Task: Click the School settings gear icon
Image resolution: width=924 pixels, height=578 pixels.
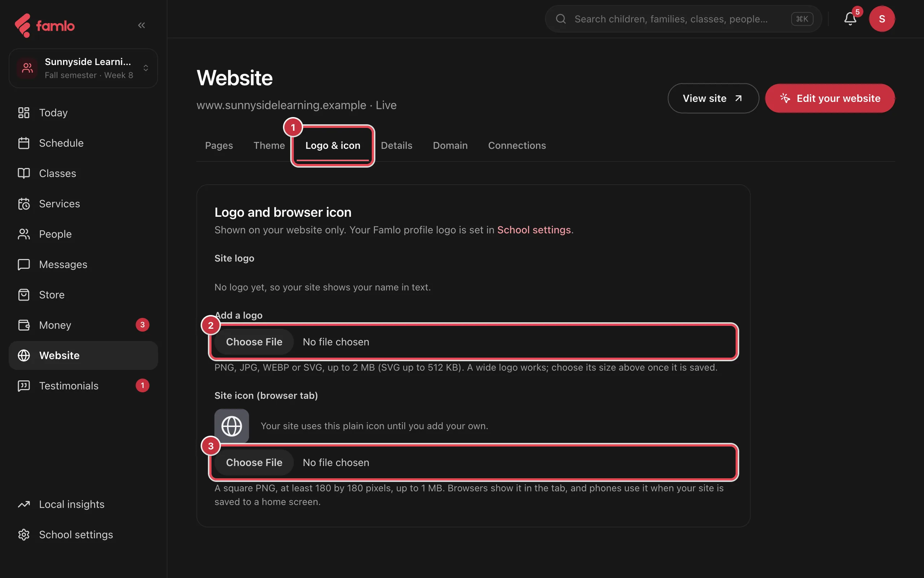Action: coord(24,534)
